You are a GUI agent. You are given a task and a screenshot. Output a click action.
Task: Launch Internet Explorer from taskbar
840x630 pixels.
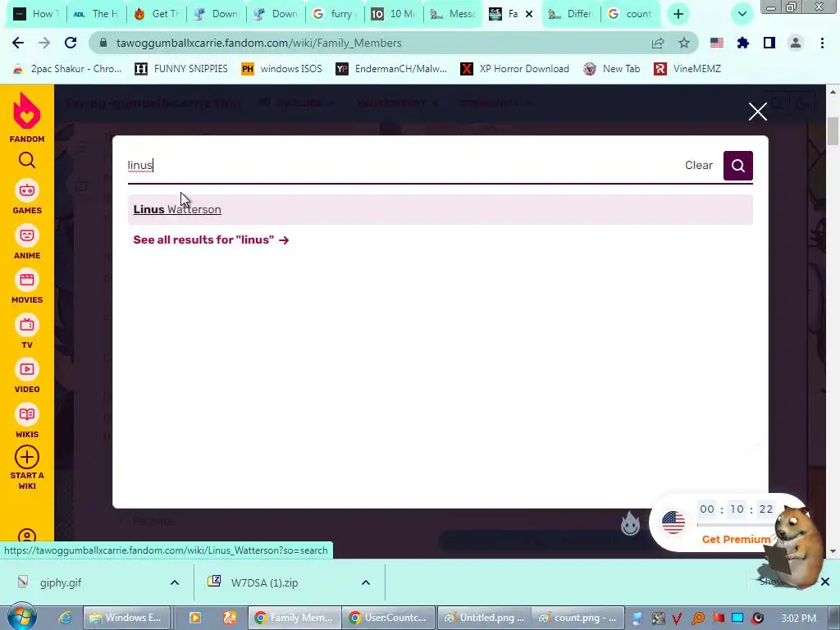[x=66, y=618]
